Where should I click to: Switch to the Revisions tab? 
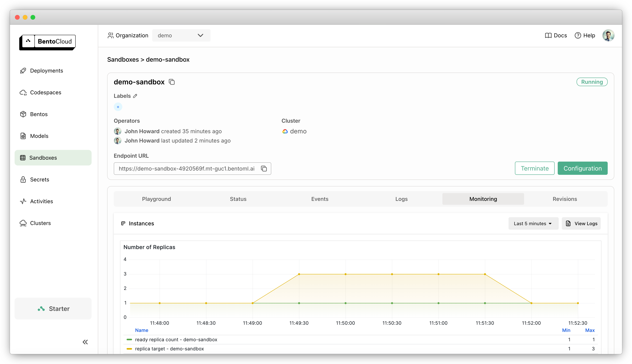point(565,199)
